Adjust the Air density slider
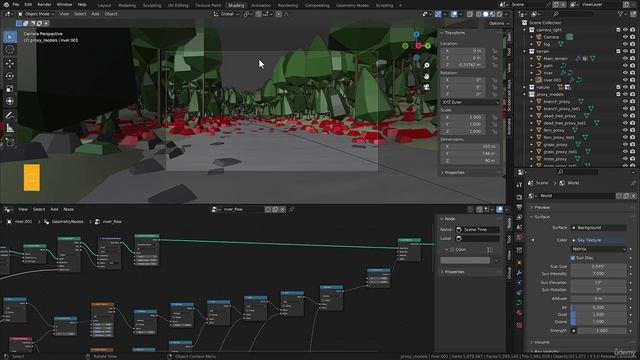Viewport: 640px width, 360px height. pos(598,307)
